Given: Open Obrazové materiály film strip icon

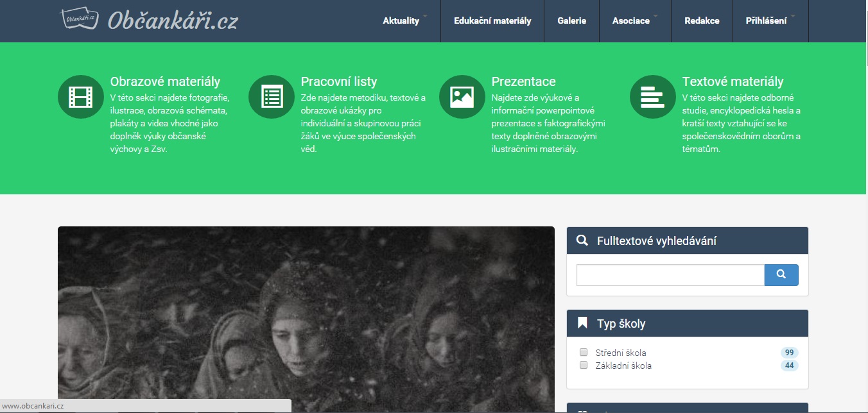Looking at the screenshot, I should point(80,97).
